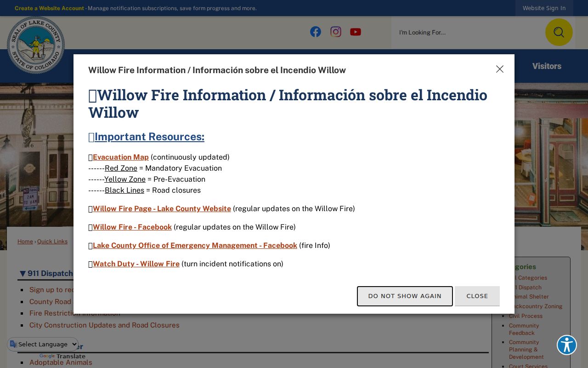Select Community Planning & Development category
Viewport: 588px width, 368px height.
point(526,350)
